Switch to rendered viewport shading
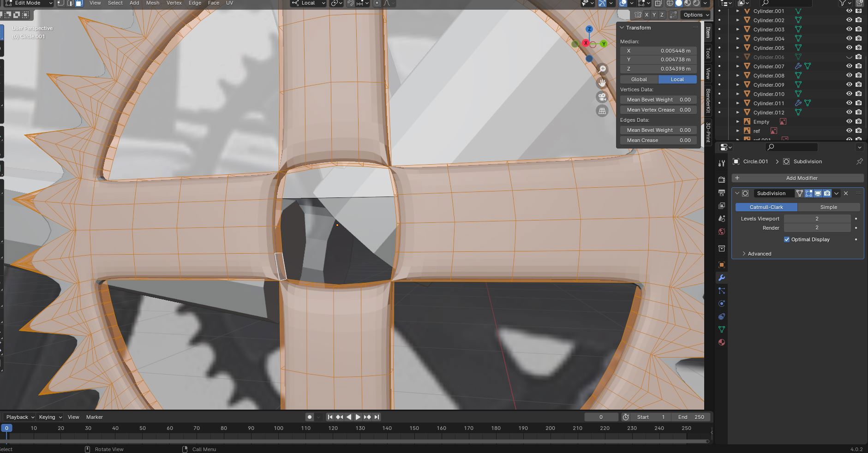Screen dimensions: 868x453 coord(696,3)
